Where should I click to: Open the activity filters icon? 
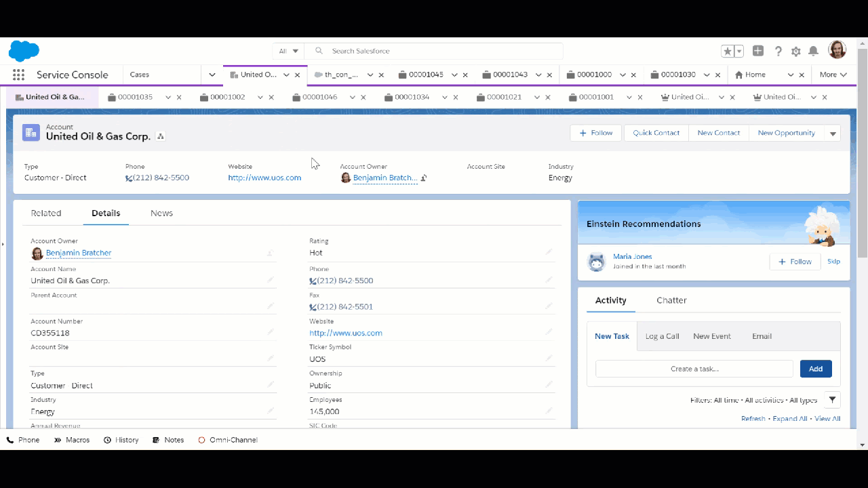tap(833, 400)
